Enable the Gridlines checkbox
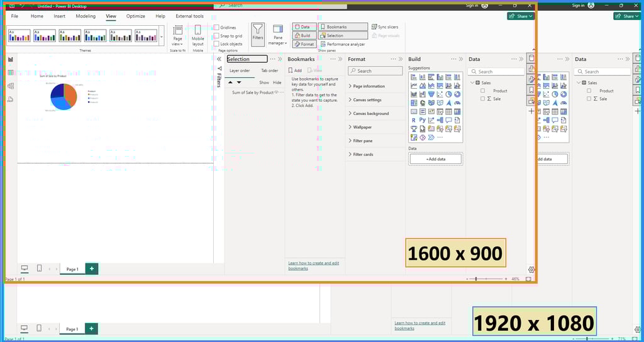 click(216, 28)
